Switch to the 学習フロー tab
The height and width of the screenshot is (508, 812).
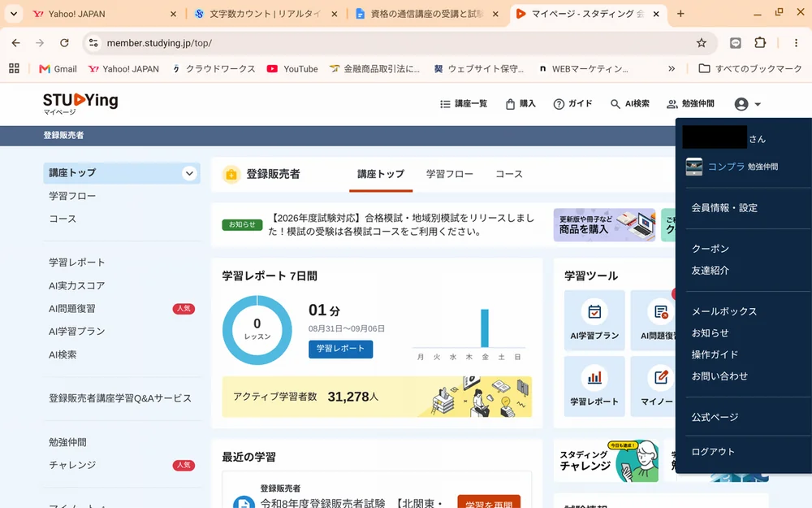450,174
